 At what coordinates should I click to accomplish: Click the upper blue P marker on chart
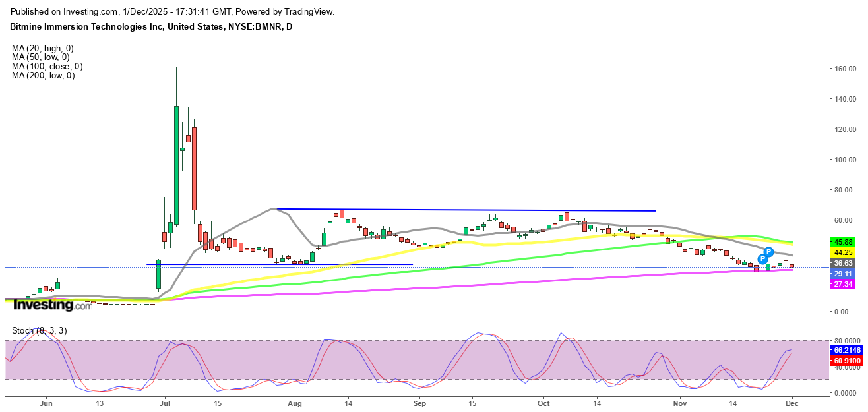(x=768, y=252)
